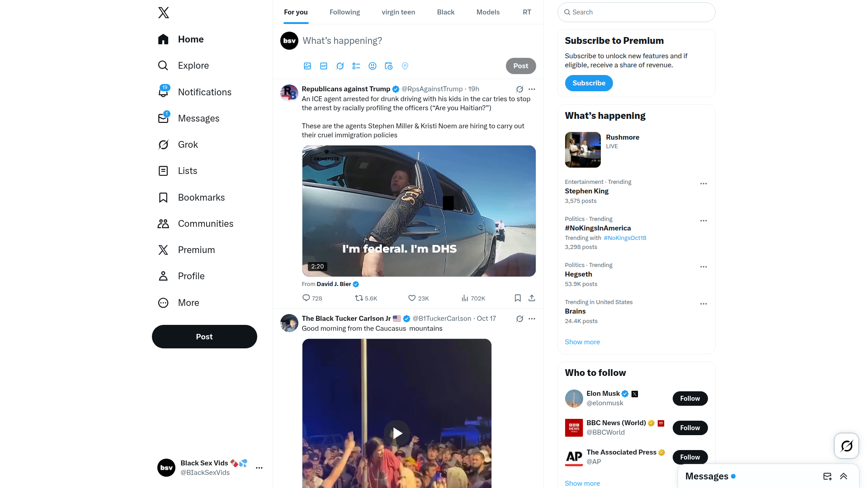Click the image upload icon in composer
Viewport: 868px width, 488px height.
point(307,66)
